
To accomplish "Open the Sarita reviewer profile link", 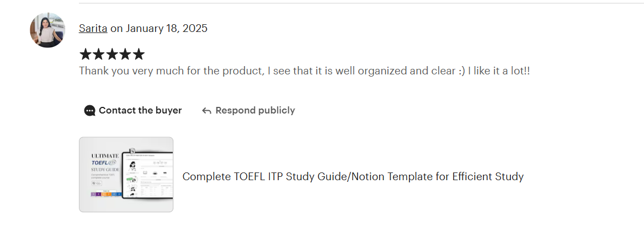I will point(93,29).
